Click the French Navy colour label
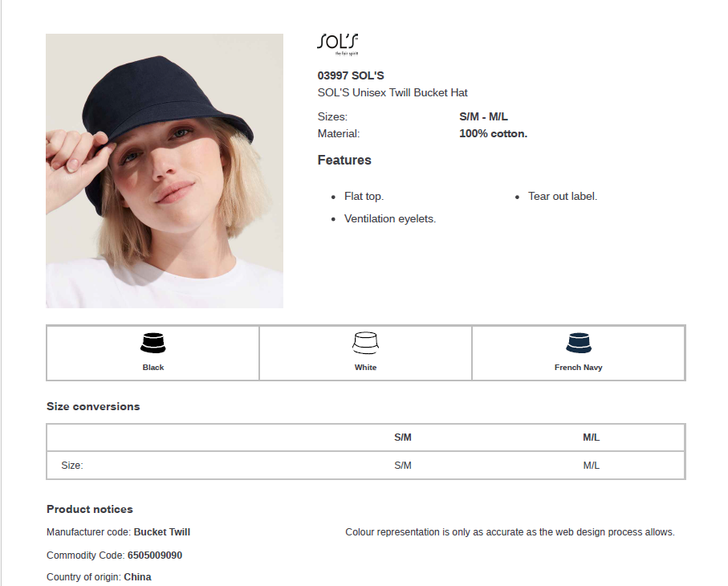The width and height of the screenshot is (728, 586). (x=578, y=368)
